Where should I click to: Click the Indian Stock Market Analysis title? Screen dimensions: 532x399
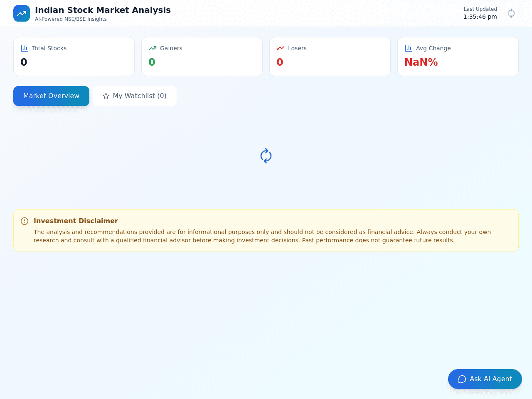coord(103,10)
